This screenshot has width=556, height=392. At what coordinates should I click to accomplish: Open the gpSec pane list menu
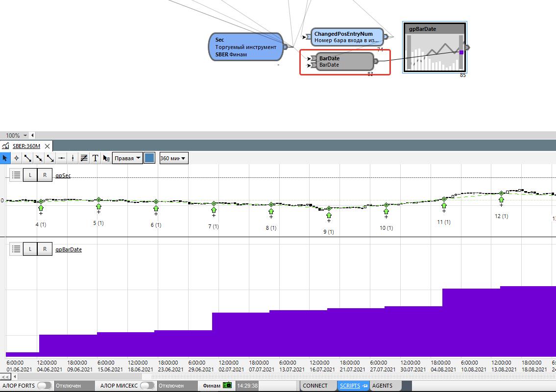pyautogui.click(x=16, y=175)
